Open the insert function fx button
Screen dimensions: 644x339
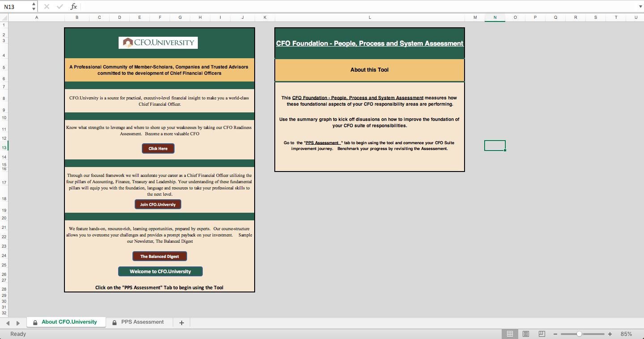point(74,7)
